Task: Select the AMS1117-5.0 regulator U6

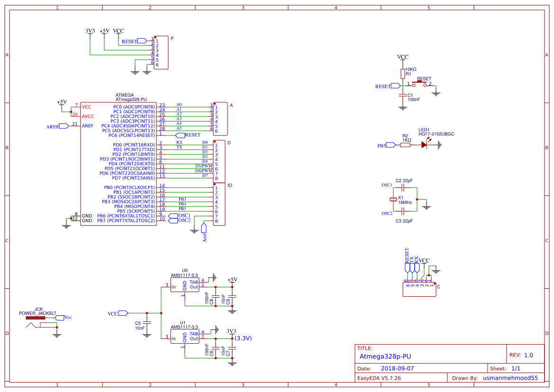Action: pos(186,285)
